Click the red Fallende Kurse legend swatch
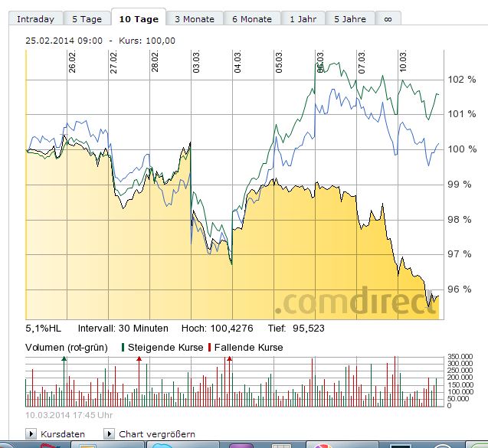Image resolution: width=488 pixels, height=448 pixels. (x=210, y=348)
